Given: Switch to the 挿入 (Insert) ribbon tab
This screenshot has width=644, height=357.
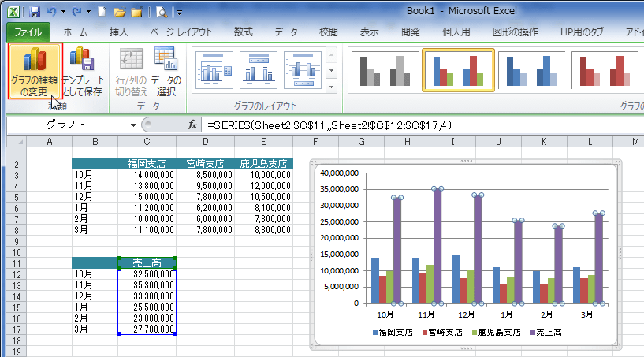Looking at the screenshot, I should (118, 32).
